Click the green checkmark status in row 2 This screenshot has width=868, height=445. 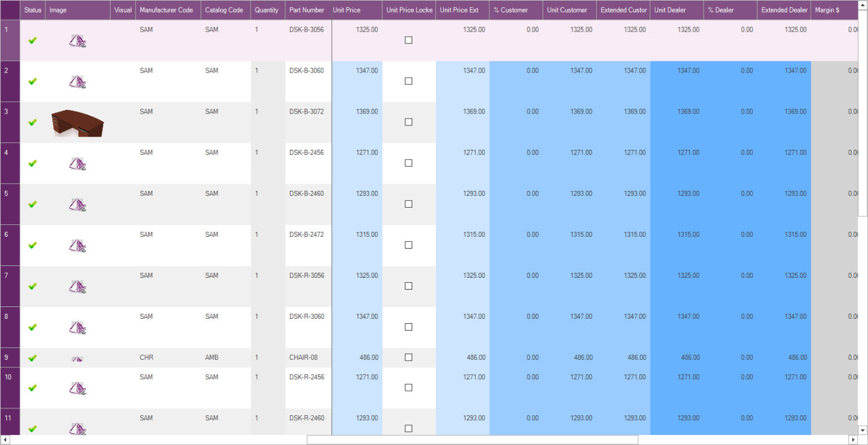point(32,81)
